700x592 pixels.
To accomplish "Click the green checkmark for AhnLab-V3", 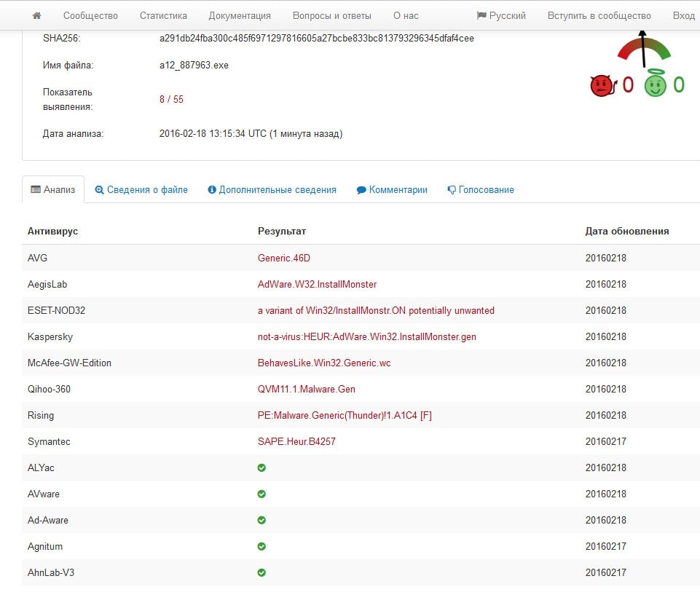I will (261, 572).
